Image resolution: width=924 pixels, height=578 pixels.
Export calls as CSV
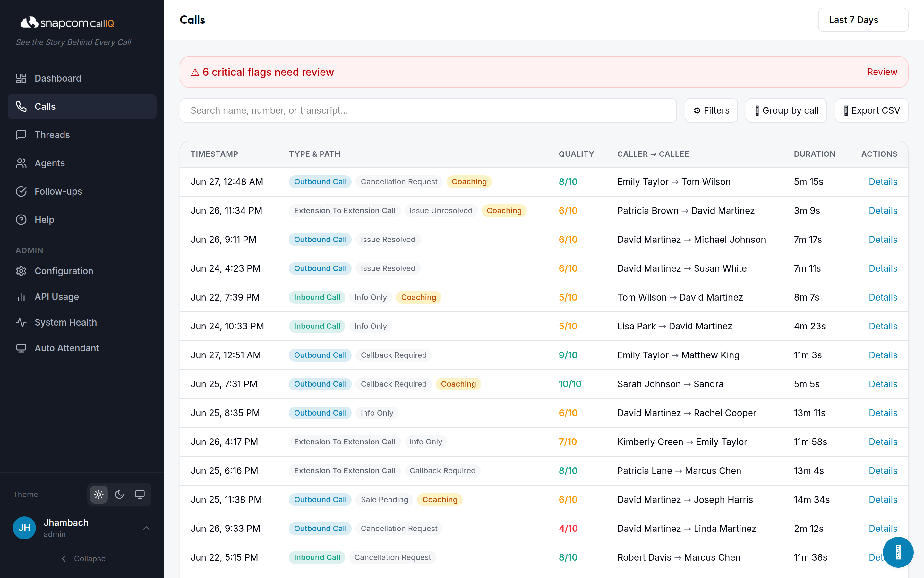click(x=871, y=110)
